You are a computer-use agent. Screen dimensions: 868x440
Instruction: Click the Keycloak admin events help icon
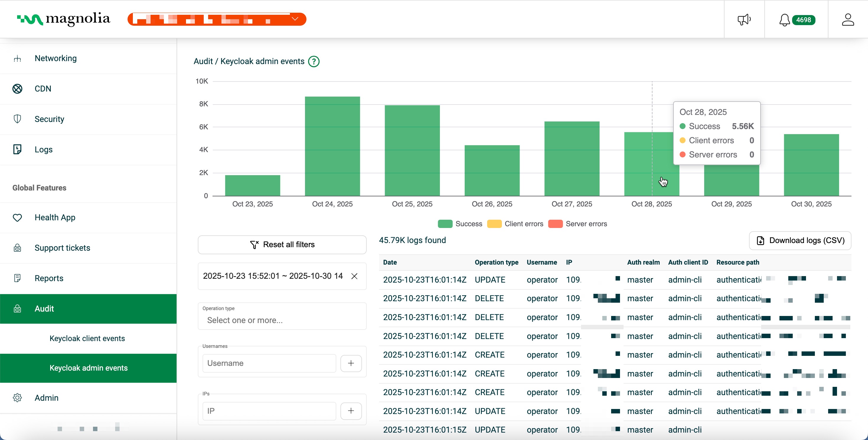(314, 61)
